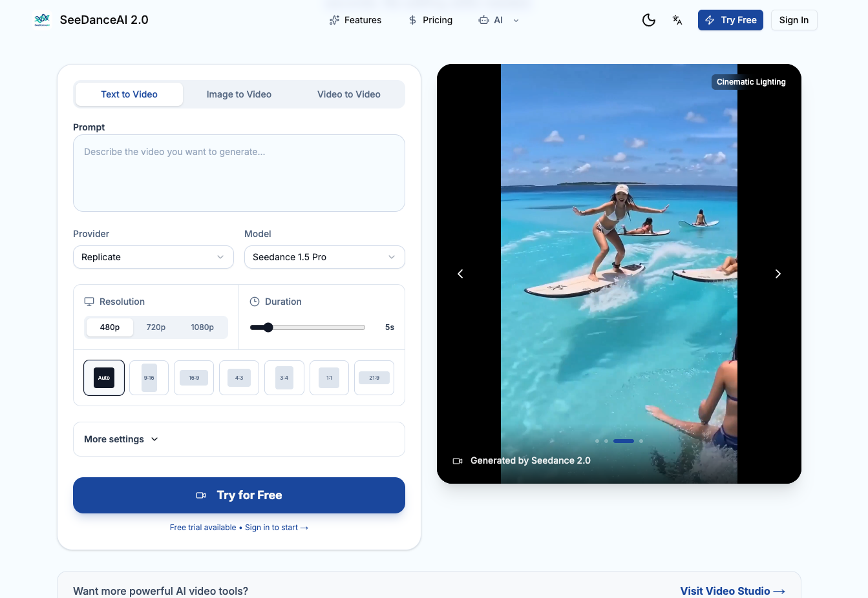Select 720p resolution
The image size is (868, 598).
coord(155,327)
